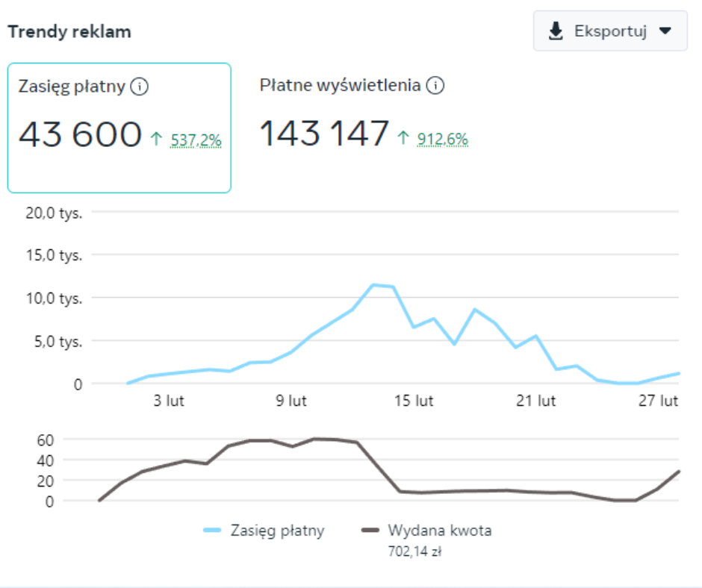Viewport: 702px width, 588px height.
Task: Click the download icon in Eksportuj
Action: tap(556, 31)
